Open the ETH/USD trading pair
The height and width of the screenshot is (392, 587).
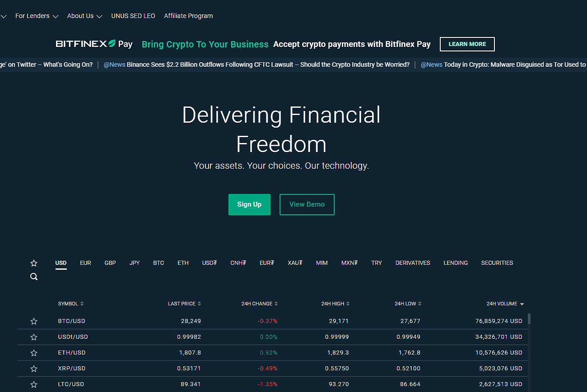coord(72,353)
